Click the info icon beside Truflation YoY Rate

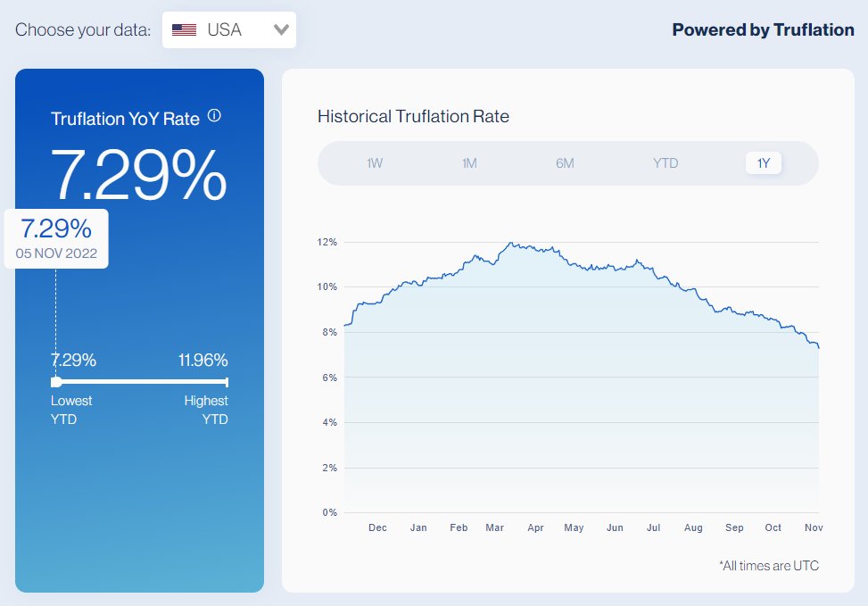pos(214,116)
